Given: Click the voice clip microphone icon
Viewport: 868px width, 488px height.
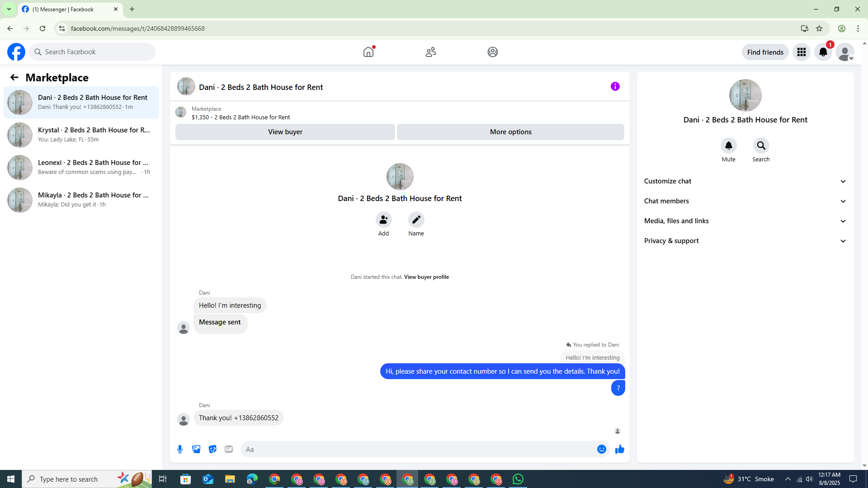Looking at the screenshot, I should 180,449.
